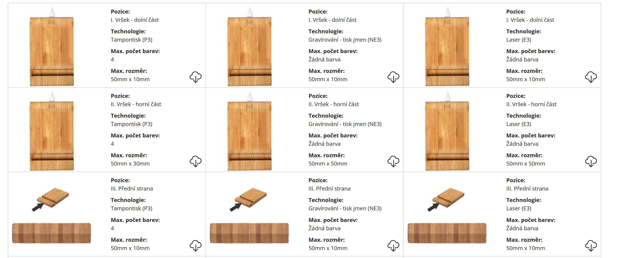Download template for I. Vršek dolní část Tampontisk
The width and height of the screenshot is (644, 258).
[195, 77]
